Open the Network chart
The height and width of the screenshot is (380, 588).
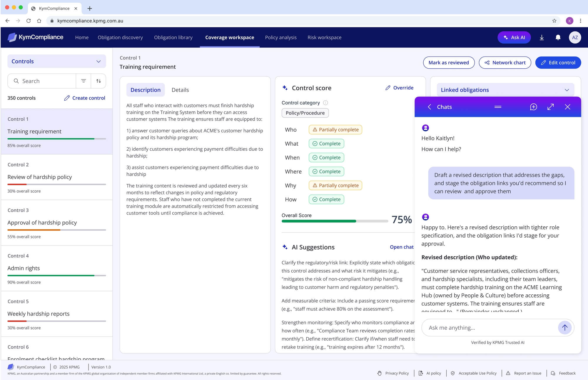[505, 62]
